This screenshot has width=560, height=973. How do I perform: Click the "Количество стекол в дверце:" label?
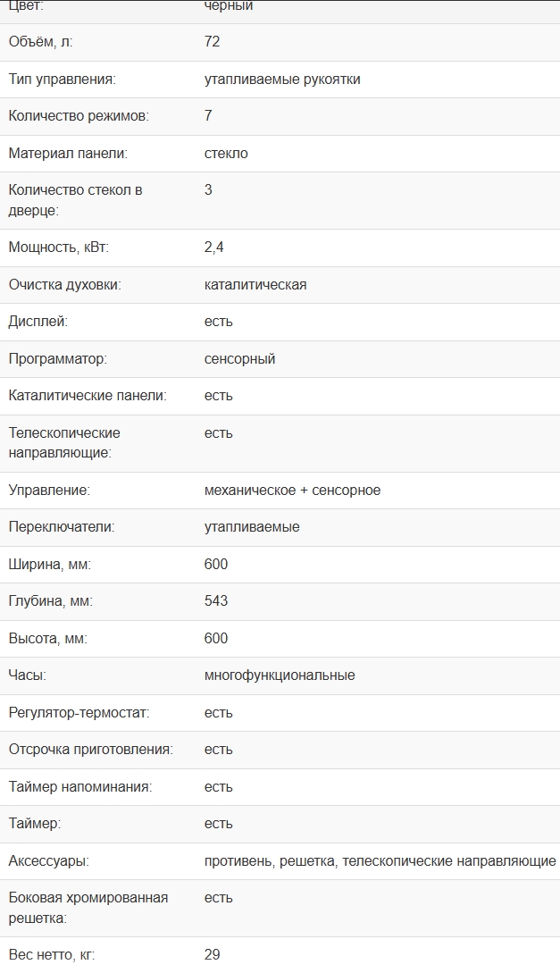(x=75, y=200)
